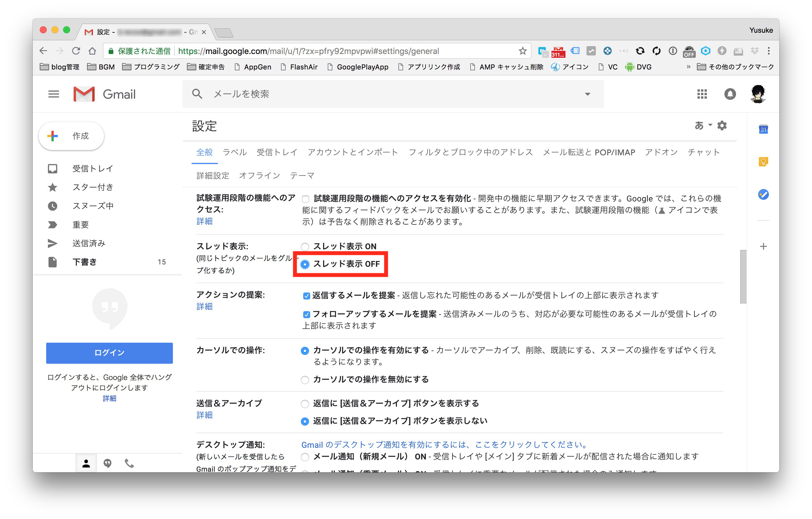Viewport: 812px width, 519px height.
Task: Open the BGM bookmarks folder
Action: point(101,67)
